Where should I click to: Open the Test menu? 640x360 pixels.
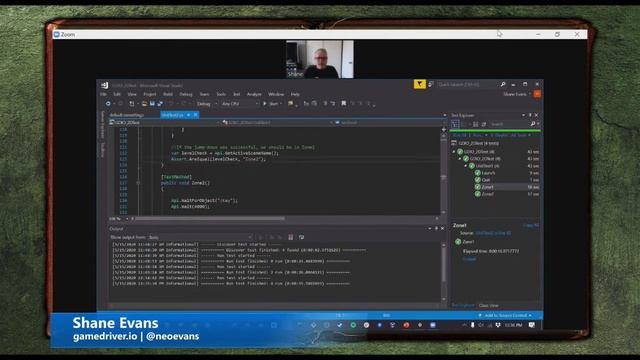click(237, 94)
